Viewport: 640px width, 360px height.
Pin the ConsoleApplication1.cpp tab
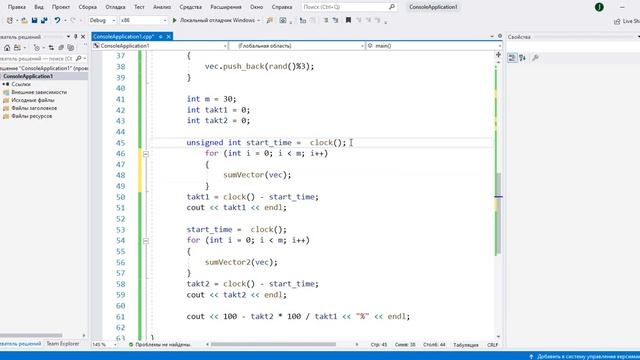[x=161, y=37]
